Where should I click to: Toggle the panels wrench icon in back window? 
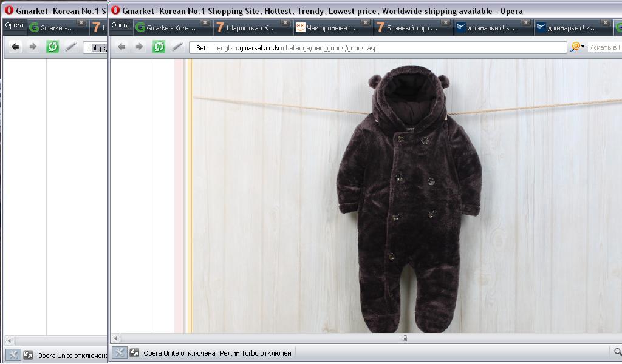click(x=13, y=355)
